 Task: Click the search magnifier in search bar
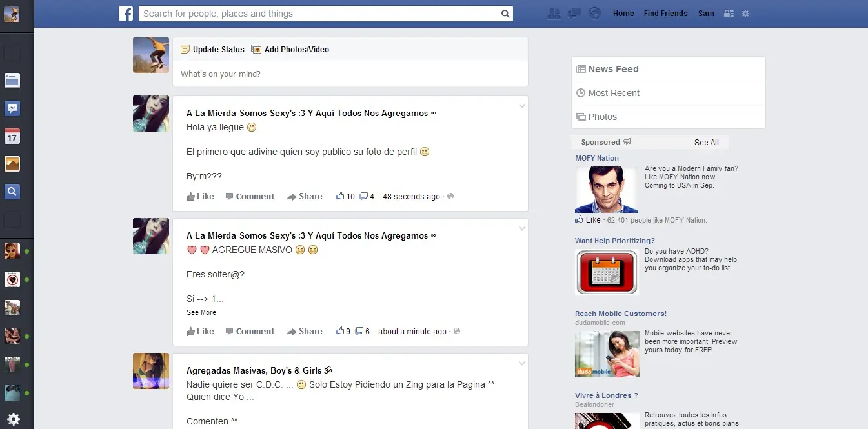[x=505, y=14]
